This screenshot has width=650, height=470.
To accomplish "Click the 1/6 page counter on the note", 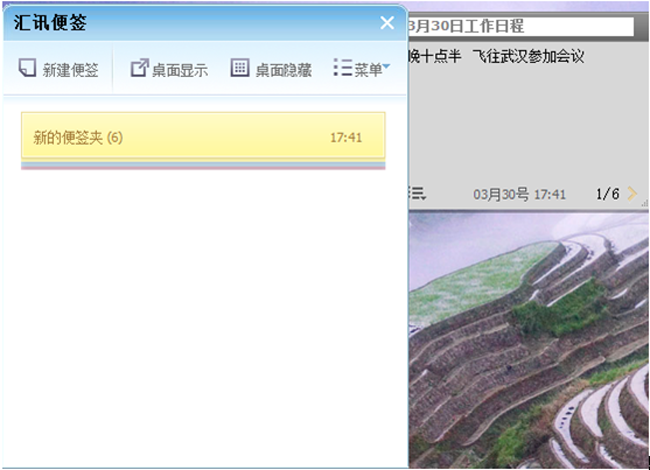I will tap(607, 194).
